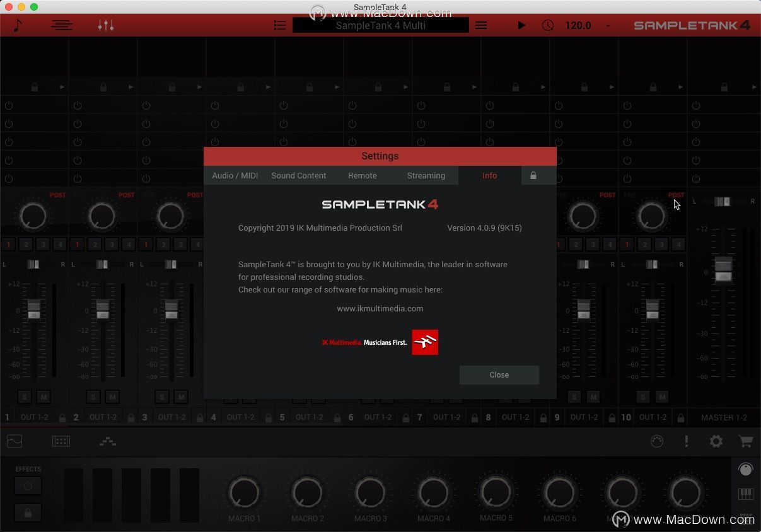
Task: Click the round MIDI connector icon beside the exclamation mark
Action: pyautogui.click(x=657, y=441)
